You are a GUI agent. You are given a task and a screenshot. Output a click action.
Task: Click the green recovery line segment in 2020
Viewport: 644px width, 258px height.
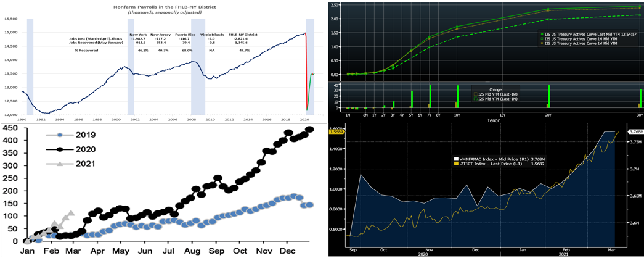pyautogui.click(x=309, y=86)
